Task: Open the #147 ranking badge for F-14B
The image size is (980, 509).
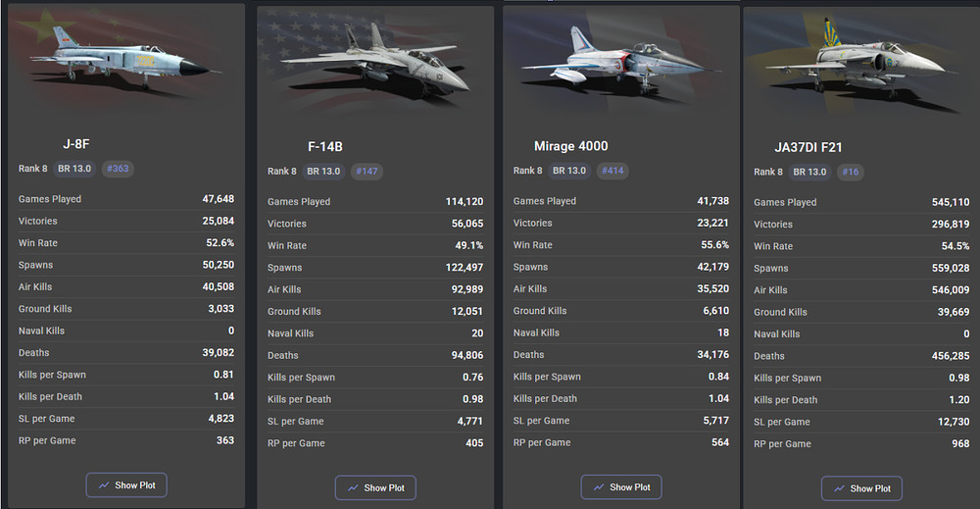Action: pyautogui.click(x=367, y=172)
